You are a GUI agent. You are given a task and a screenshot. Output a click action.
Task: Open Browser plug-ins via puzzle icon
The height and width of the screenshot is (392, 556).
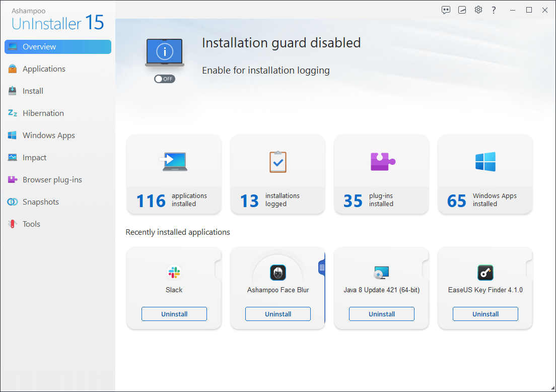coord(14,179)
